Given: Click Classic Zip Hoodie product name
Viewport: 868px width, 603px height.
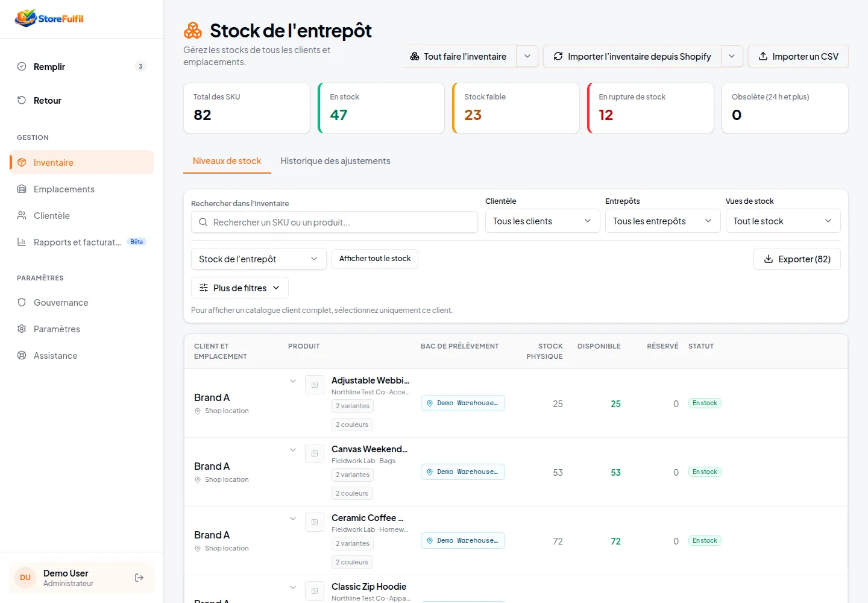Looking at the screenshot, I should click(x=369, y=587).
